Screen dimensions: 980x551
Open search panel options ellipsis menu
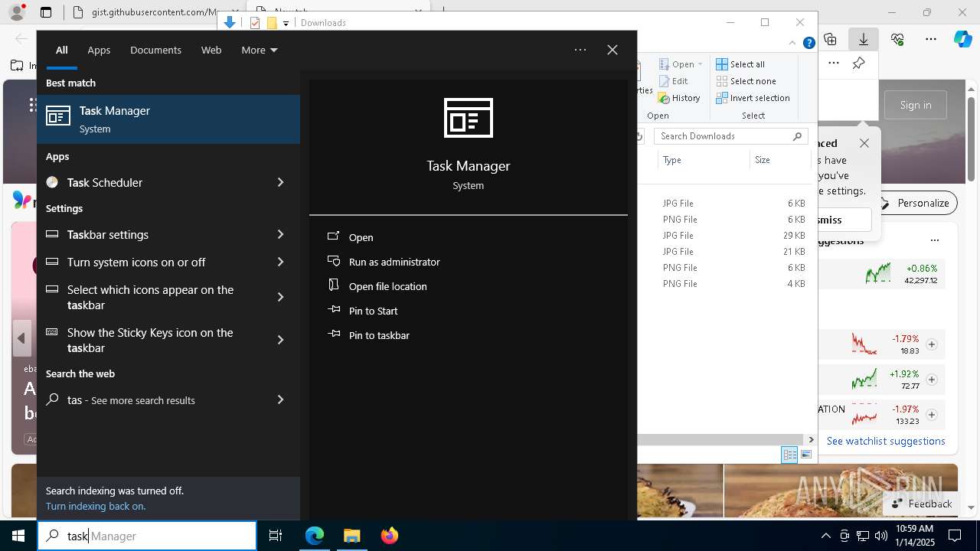pos(580,50)
